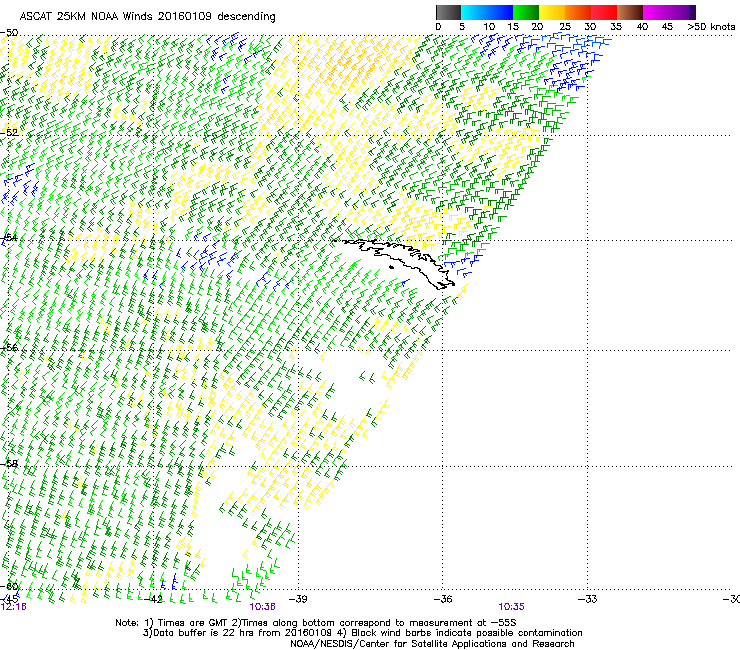
Task: Click the magenta 40-45 knots legend swatch
Action: pyautogui.click(x=656, y=12)
